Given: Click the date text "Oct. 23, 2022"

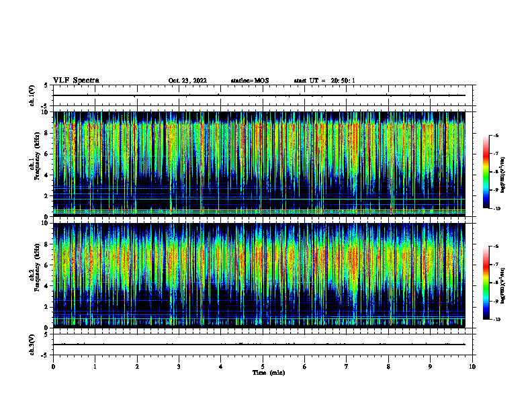Looking at the screenshot, I should (x=187, y=81).
